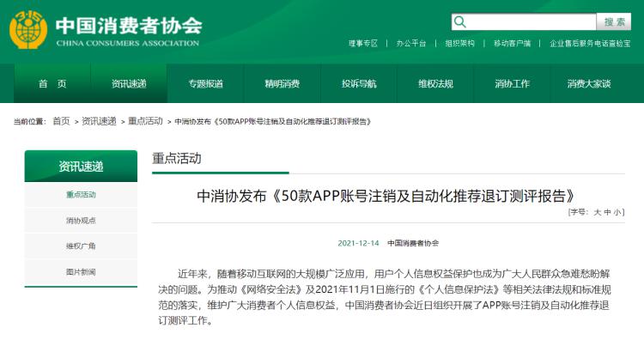Set font size to 大

click(597, 212)
